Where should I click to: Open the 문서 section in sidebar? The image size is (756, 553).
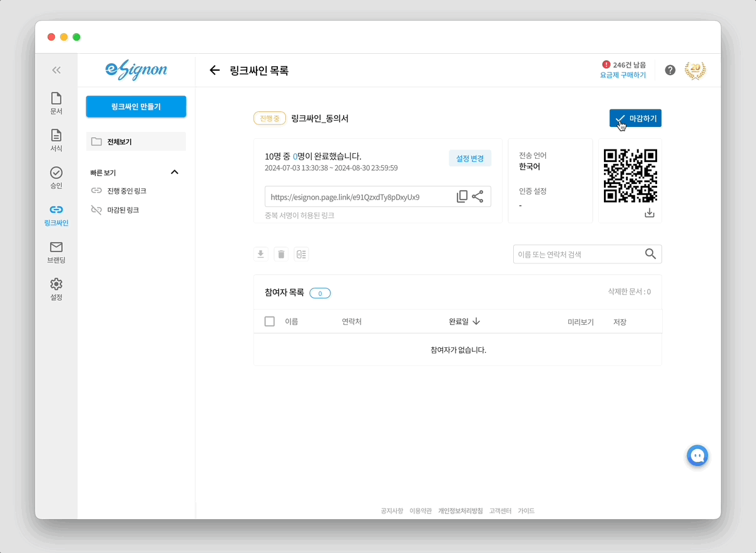click(x=56, y=103)
